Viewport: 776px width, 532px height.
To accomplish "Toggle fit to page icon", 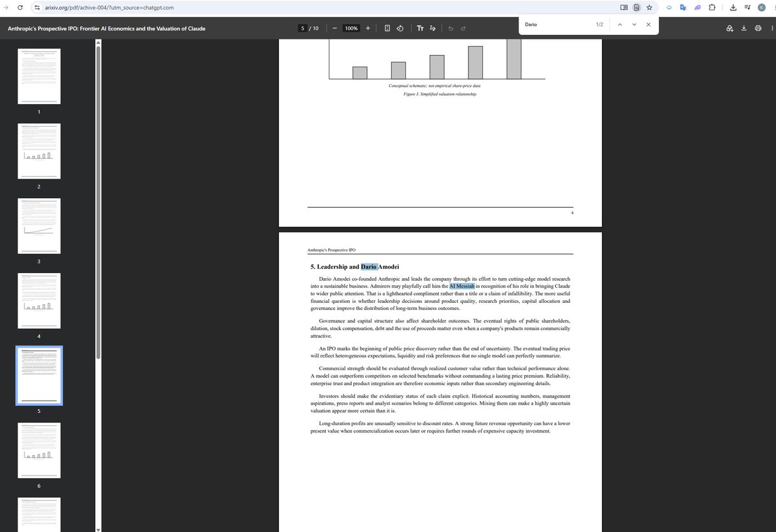I will (x=387, y=28).
